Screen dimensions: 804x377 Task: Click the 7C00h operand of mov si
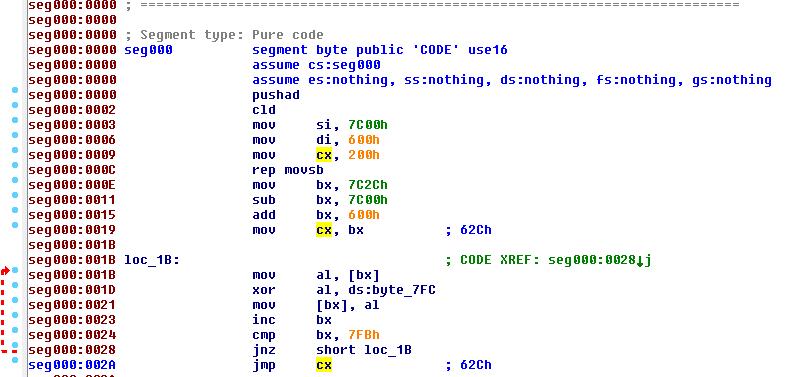pos(368,125)
